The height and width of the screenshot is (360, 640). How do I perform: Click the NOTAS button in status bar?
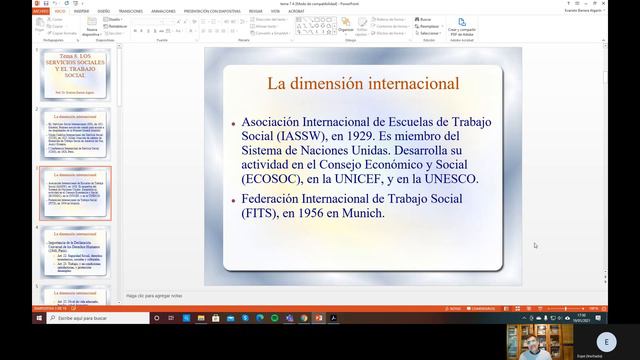[453, 309]
